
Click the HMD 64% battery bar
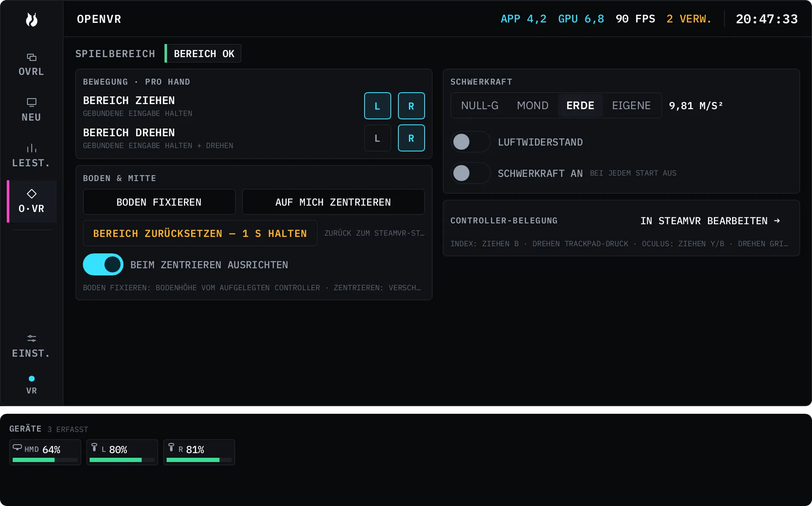[x=45, y=459]
